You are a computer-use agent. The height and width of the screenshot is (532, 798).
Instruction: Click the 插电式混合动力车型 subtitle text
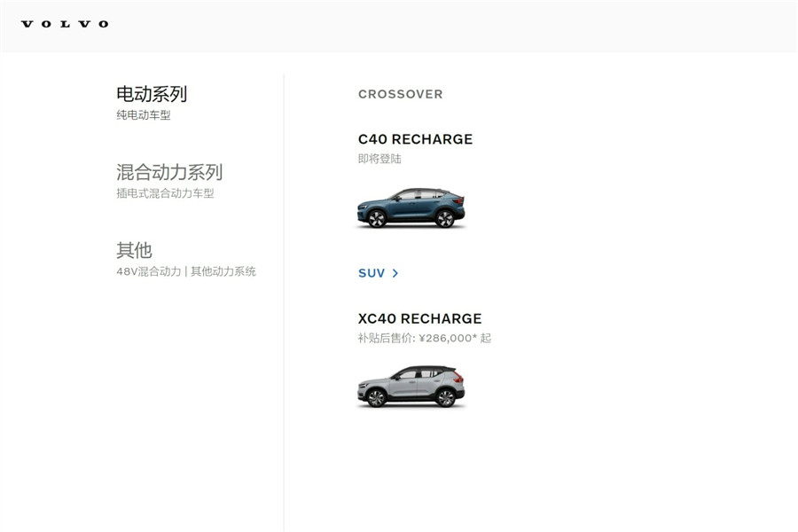click(x=166, y=193)
